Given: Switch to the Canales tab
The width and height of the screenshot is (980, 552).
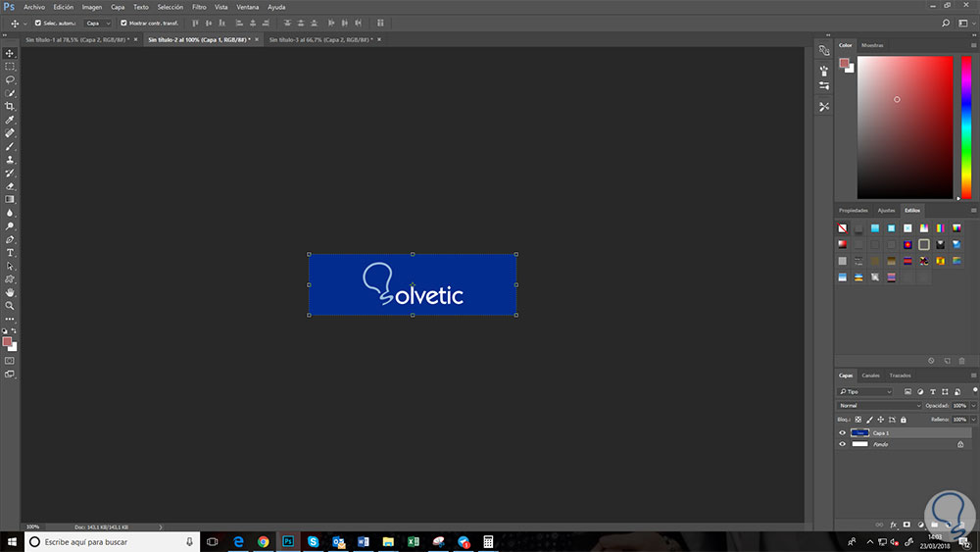Looking at the screenshot, I should 870,376.
